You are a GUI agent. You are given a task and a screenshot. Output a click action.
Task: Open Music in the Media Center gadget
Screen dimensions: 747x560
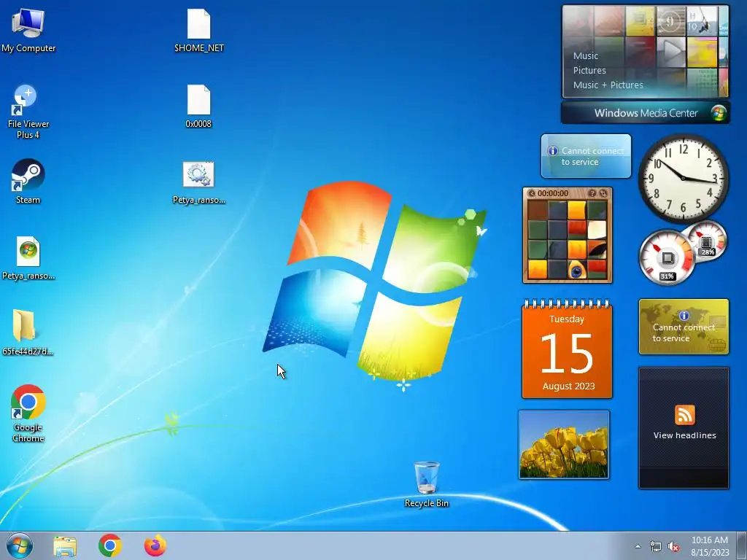pos(586,55)
